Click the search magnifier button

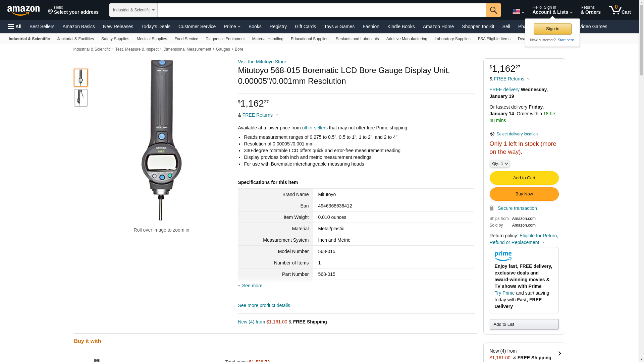pos(493,10)
